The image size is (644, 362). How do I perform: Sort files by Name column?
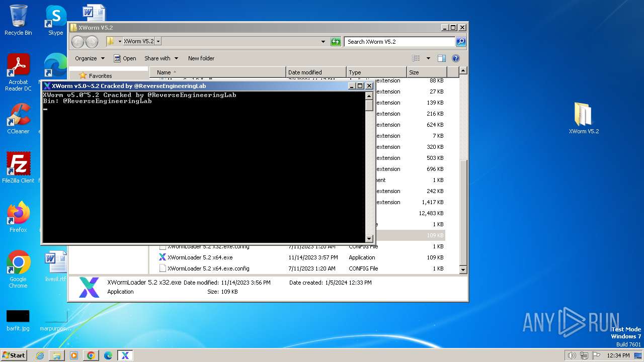pos(217,72)
